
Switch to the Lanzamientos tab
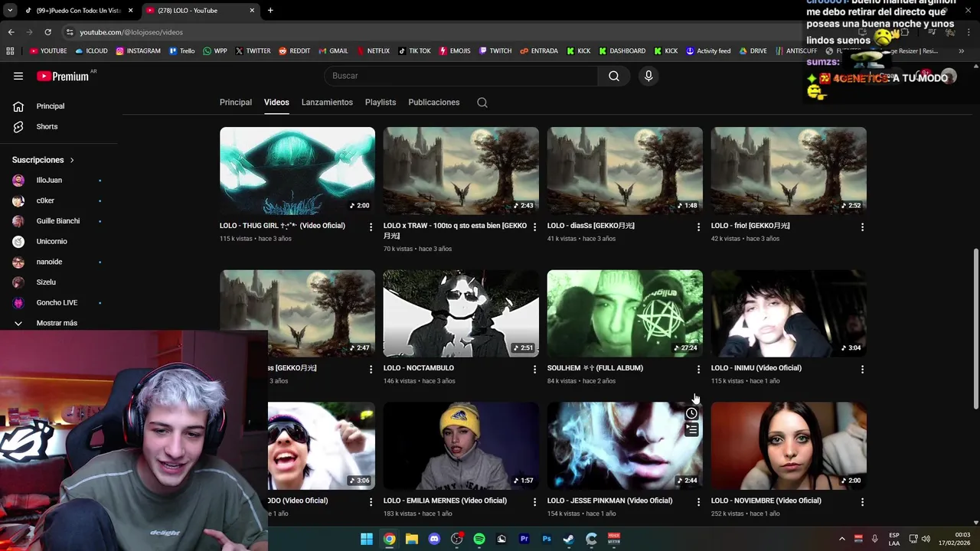(327, 103)
